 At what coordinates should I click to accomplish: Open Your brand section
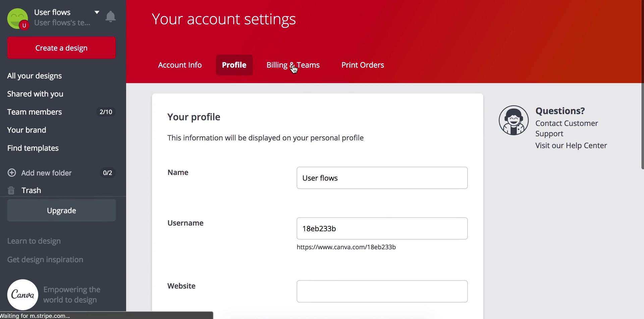click(27, 130)
